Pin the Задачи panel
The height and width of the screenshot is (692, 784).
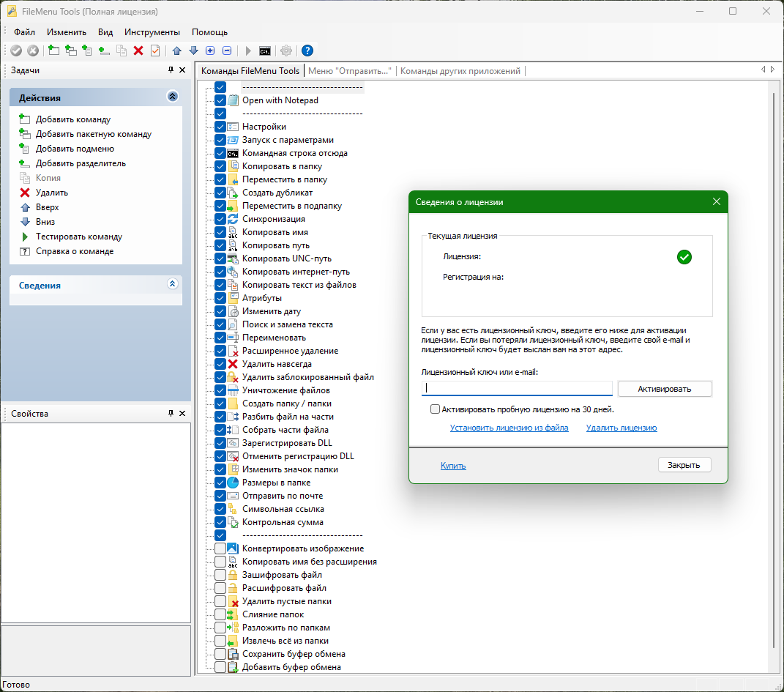pyautogui.click(x=171, y=70)
